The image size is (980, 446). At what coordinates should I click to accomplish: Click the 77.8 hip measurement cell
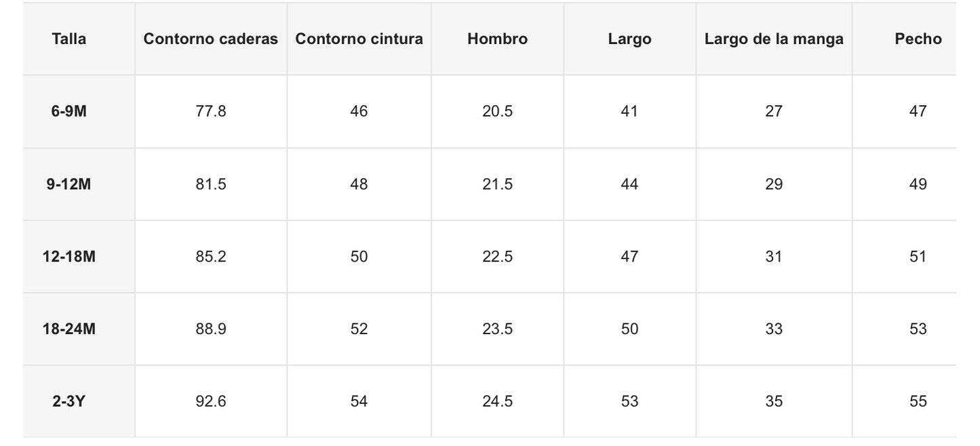click(211, 111)
